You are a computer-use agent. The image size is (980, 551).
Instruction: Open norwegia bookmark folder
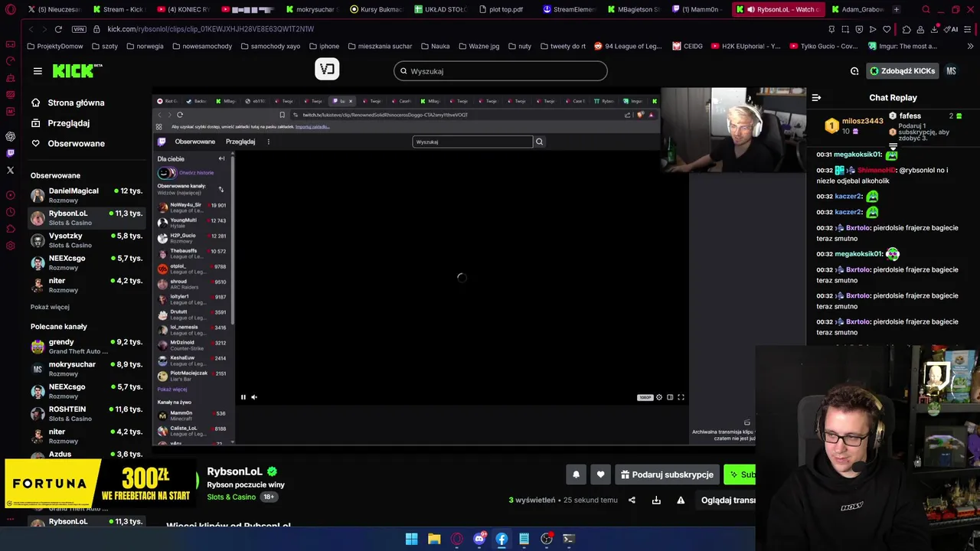tap(144, 46)
